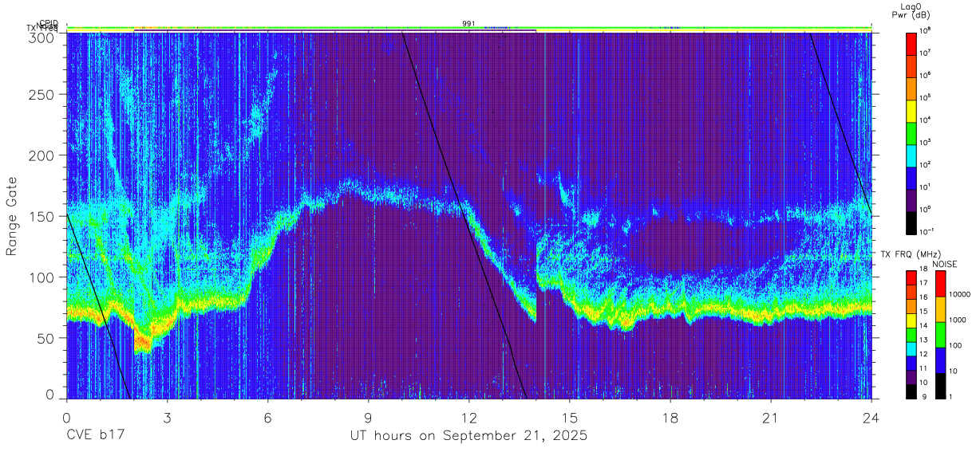Click the cyan segment of Lag0 Pwr colorbar

coord(911,154)
